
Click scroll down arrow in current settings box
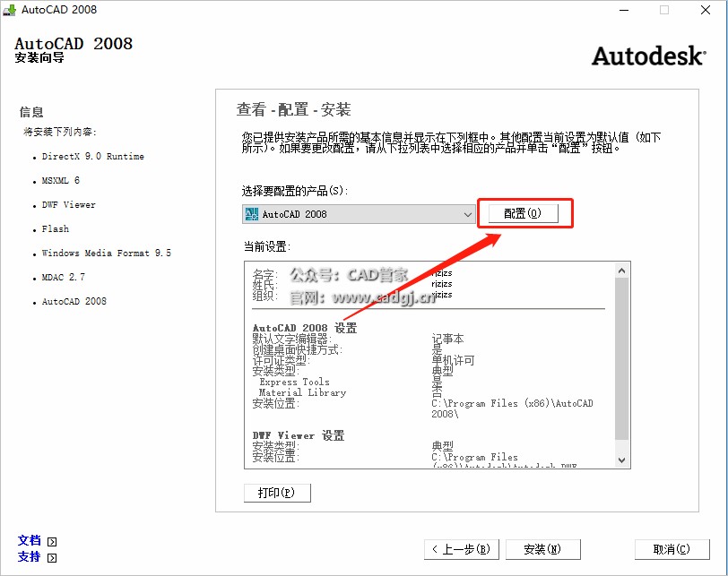(622, 460)
